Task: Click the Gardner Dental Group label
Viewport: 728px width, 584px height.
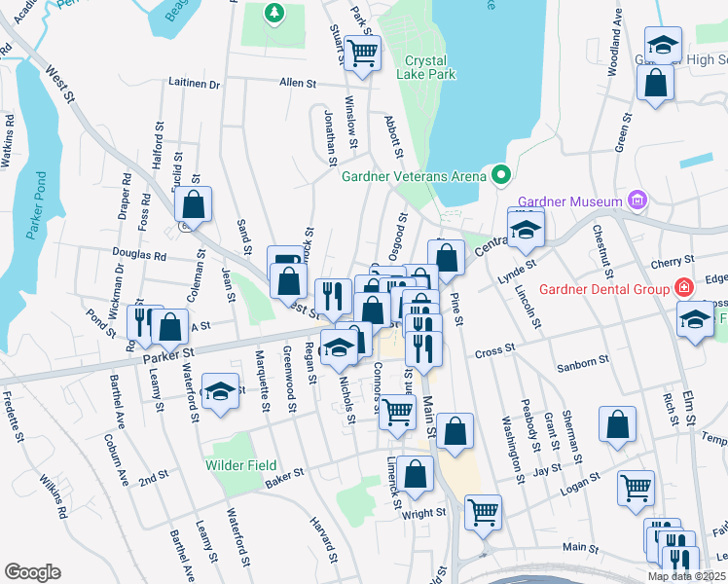Action: pyautogui.click(x=604, y=289)
